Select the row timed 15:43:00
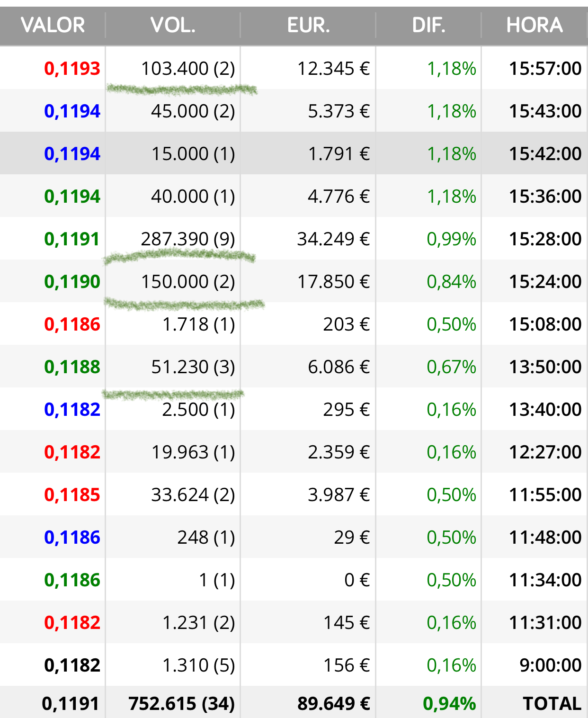The width and height of the screenshot is (588, 718). click(x=294, y=111)
